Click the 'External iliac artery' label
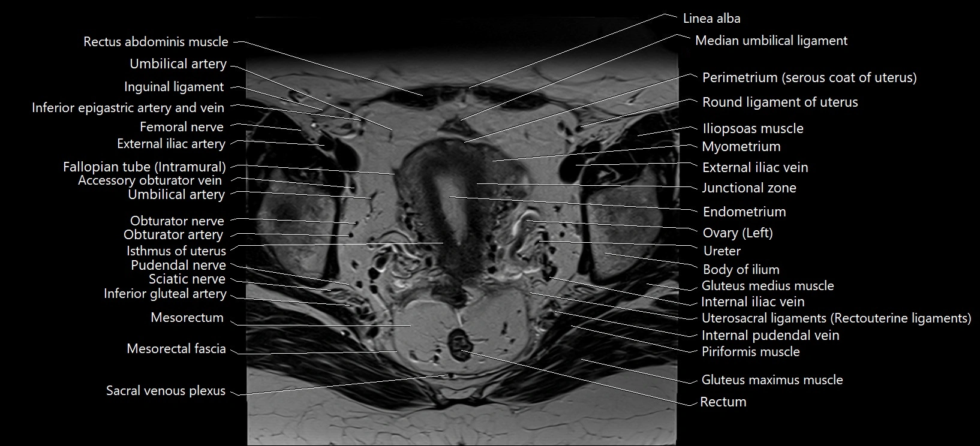 click(x=171, y=144)
